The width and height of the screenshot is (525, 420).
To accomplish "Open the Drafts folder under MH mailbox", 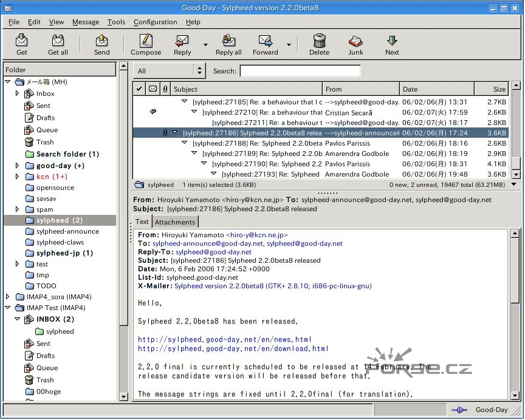I will tap(45, 118).
